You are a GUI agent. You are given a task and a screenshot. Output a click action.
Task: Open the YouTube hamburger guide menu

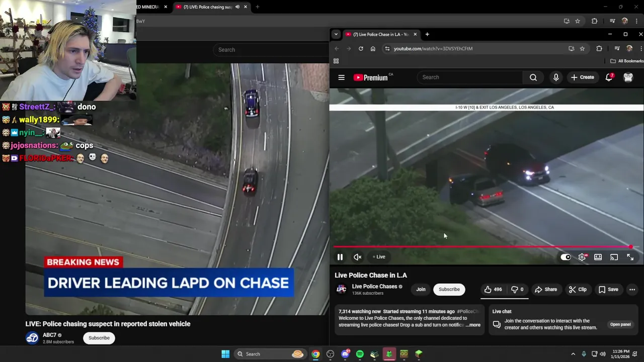tap(342, 77)
